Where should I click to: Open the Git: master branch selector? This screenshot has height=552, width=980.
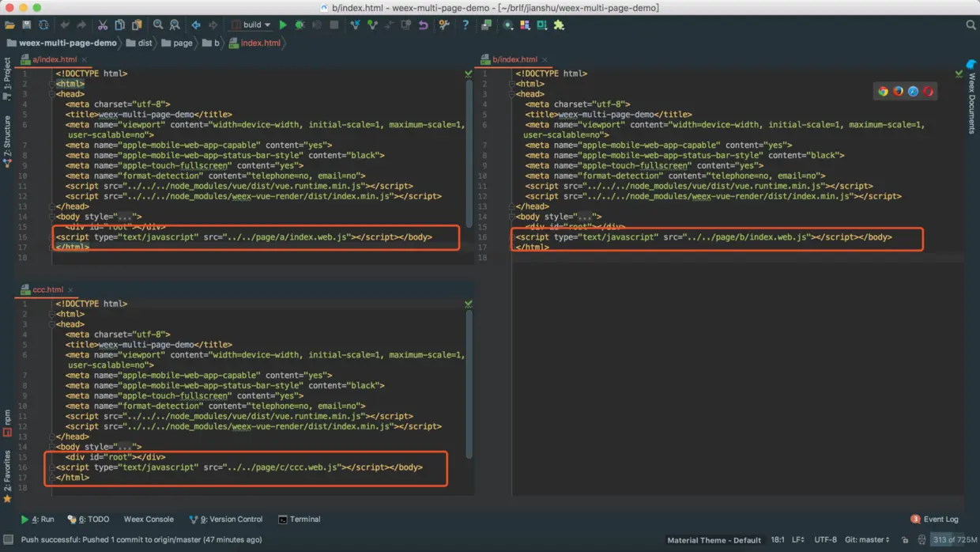(x=867, y=540)
